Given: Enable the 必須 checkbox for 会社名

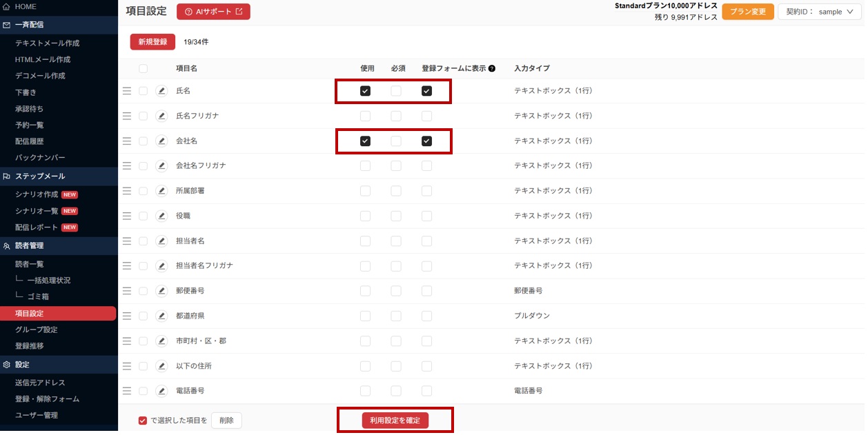Looking at the screenshot, I should point(396,141).
